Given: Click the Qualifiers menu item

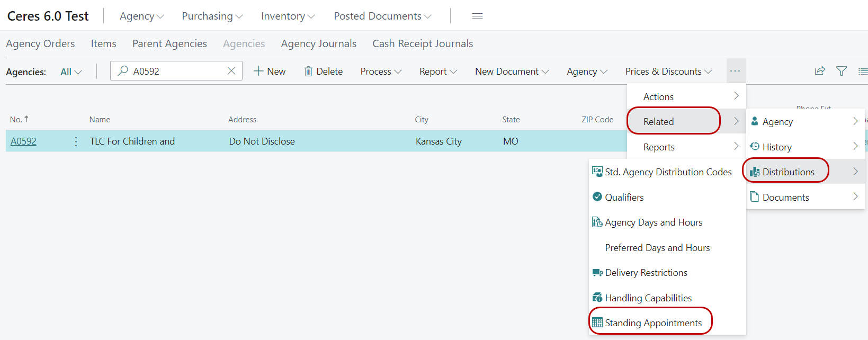Looking at the screenshot, I should [624, 197].
